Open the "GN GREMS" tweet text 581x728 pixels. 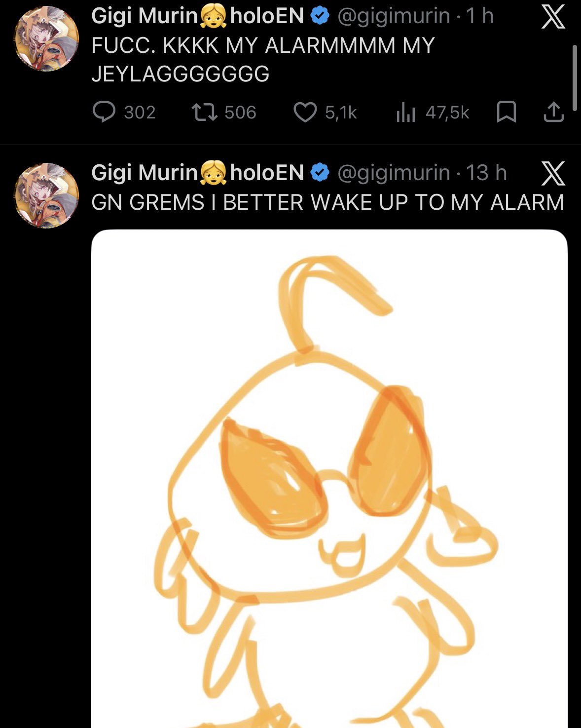[327, 202]
